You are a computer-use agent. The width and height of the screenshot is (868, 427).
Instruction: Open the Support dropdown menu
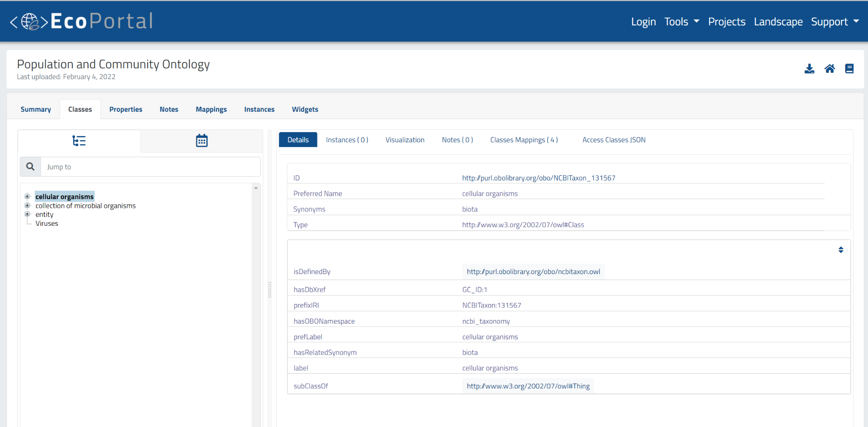click(x=834, y=21)
